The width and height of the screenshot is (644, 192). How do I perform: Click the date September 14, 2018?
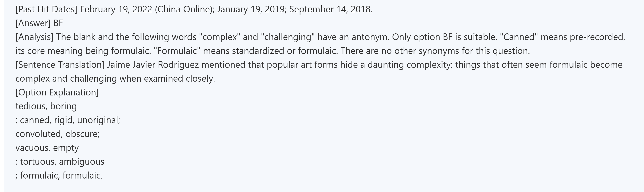click(330, 9)
